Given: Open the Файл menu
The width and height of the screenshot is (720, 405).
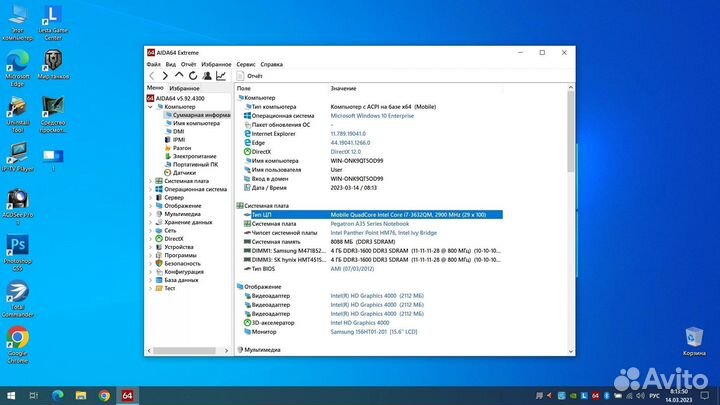Looking at the screenshot, I should pos(153,64).
